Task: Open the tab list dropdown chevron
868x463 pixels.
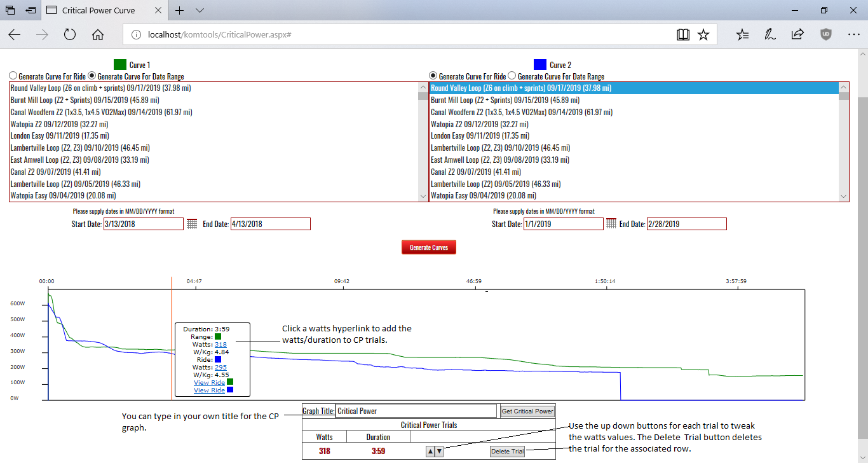Action: 200,11
